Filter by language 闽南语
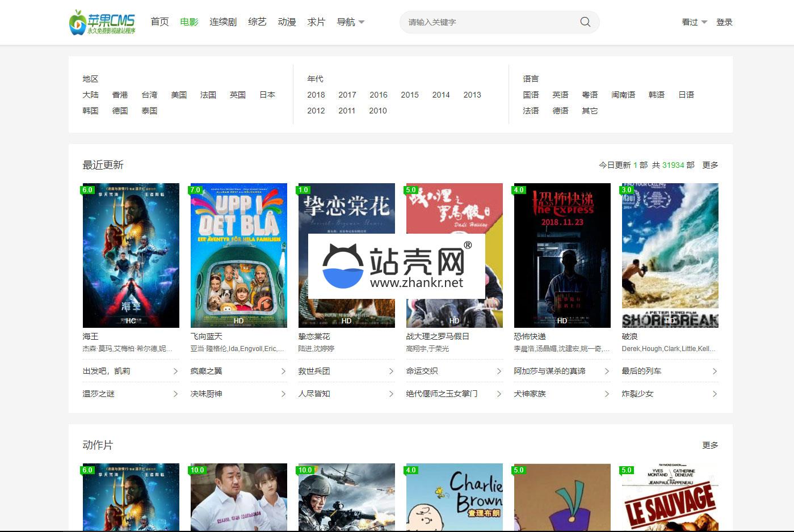The image size is (794, 532). point(623,95)
